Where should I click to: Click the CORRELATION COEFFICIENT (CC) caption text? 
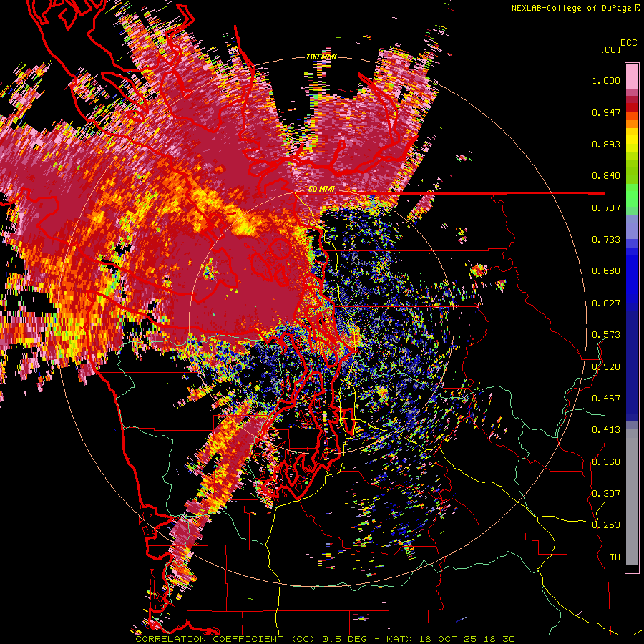pyautogui.click(x=225, y=639)
